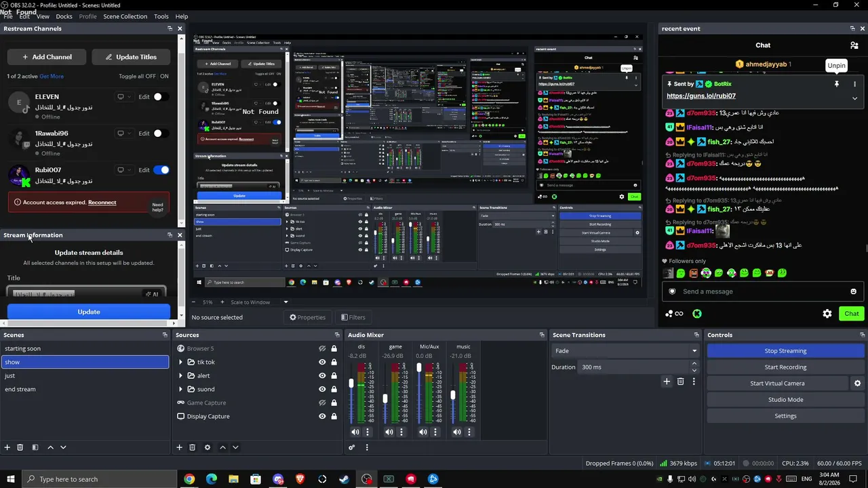This screenshot has height=488, width=868.
Task: Hide the Display Capture source
Action: [322, 416]
